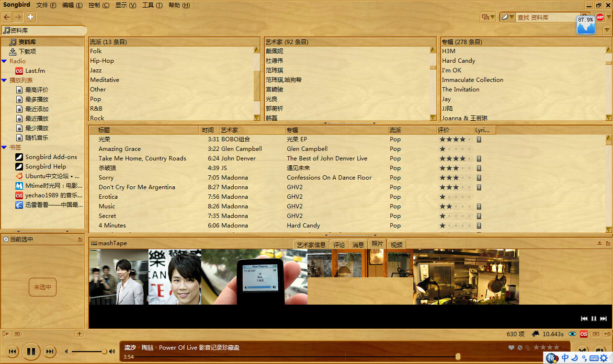
Task: Ban the current track with circle-slash icon
Action: (x=520, y=348)
